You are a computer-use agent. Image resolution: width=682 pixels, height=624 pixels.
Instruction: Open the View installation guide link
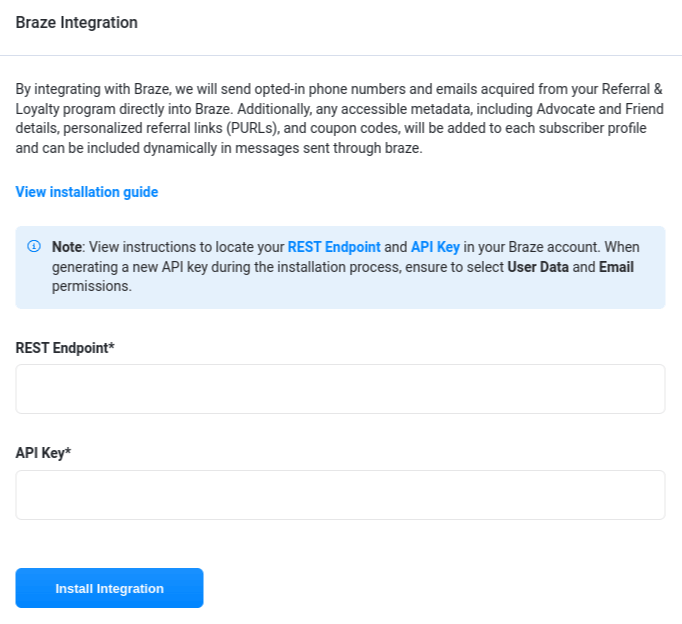tap(87, 192)
